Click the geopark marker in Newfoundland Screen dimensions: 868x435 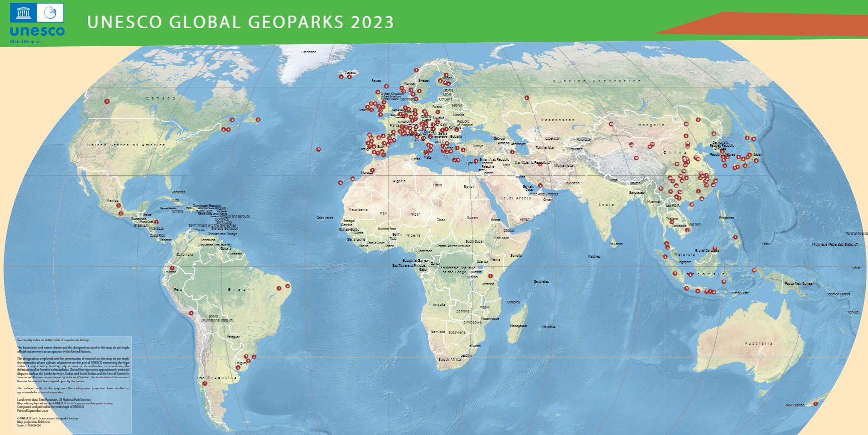(258, 120)
